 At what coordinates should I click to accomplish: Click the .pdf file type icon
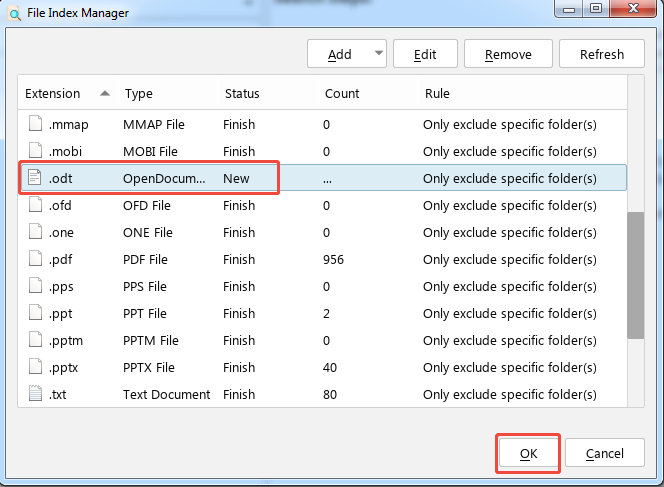[x=36, y=259]
